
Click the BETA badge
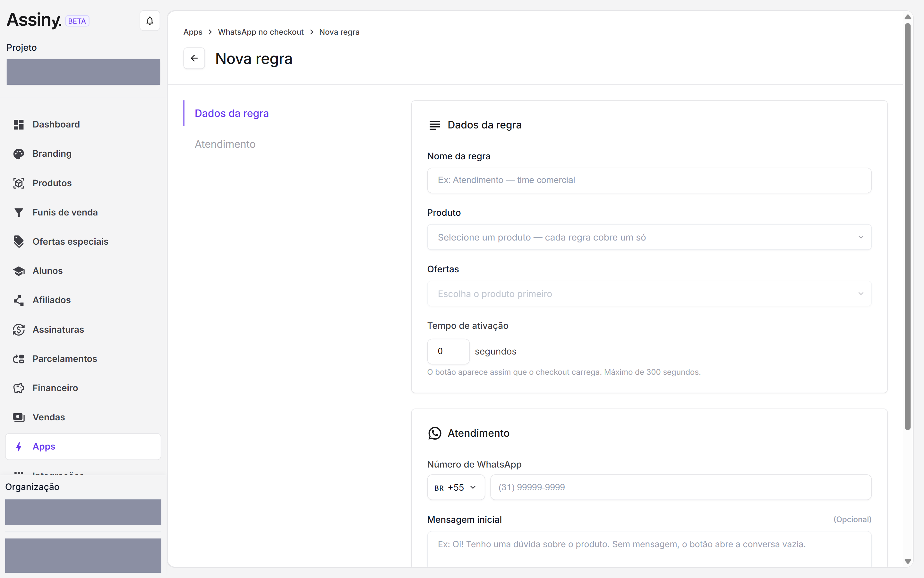(x=77, y=21)
